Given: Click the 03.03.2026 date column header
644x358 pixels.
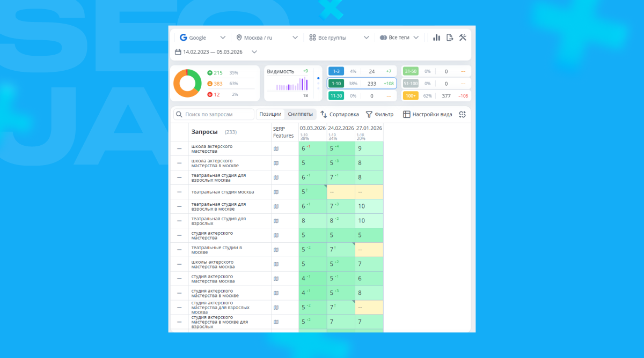Looking at the screenshot, I should pyautogui.click(x=313, y=128).
